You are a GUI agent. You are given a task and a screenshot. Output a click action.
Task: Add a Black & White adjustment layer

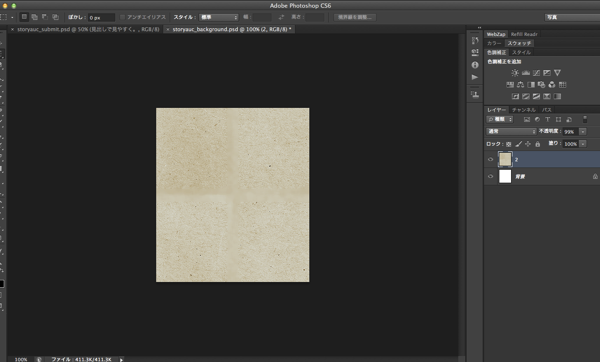point(531,85)
